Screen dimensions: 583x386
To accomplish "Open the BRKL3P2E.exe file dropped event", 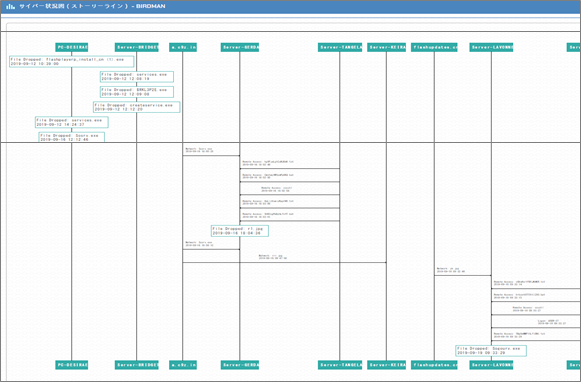I will pos(137,92).
